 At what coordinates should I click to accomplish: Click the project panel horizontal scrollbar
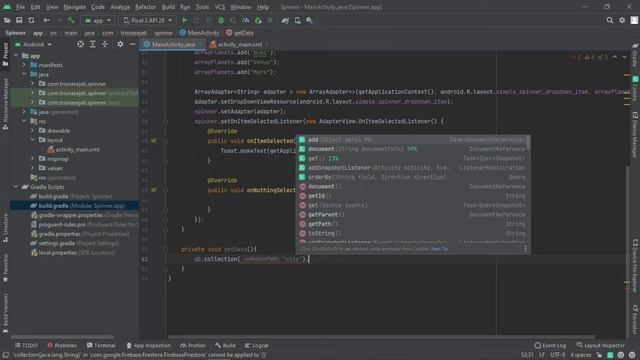point(62,337)
